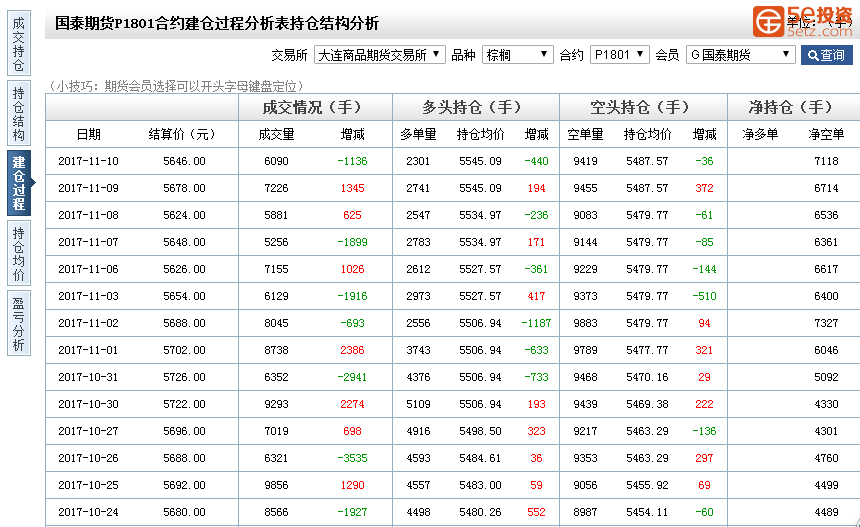Click volume change value 2386
Screen dimensions: 860x527
tap(352, 350)
